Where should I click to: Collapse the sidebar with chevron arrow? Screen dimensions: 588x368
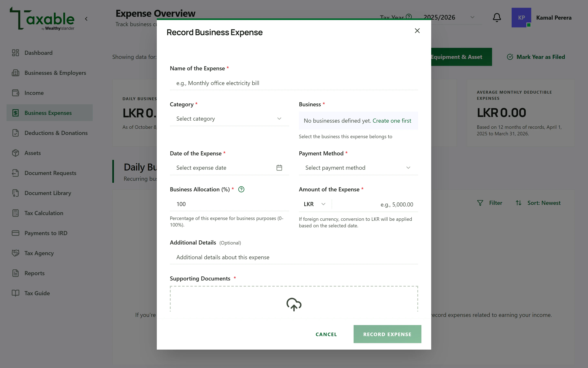pyautogui.click(x=86, y=19)
